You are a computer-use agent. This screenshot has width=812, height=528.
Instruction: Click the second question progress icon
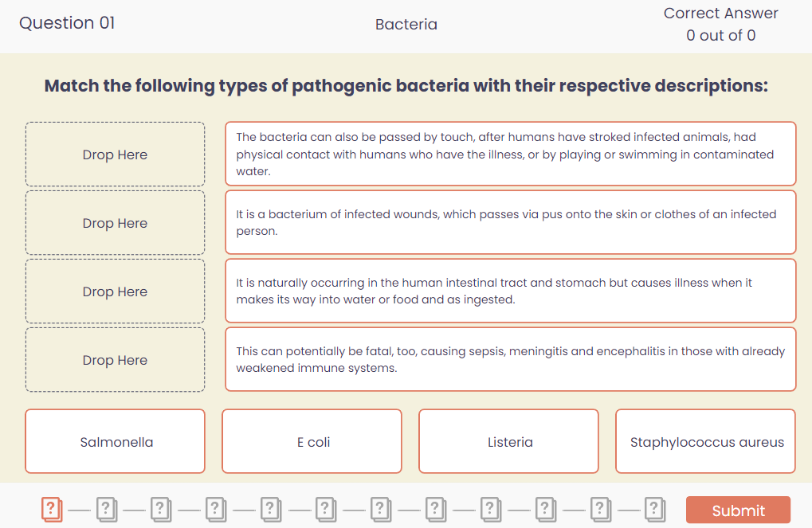(x=107, y=508)
